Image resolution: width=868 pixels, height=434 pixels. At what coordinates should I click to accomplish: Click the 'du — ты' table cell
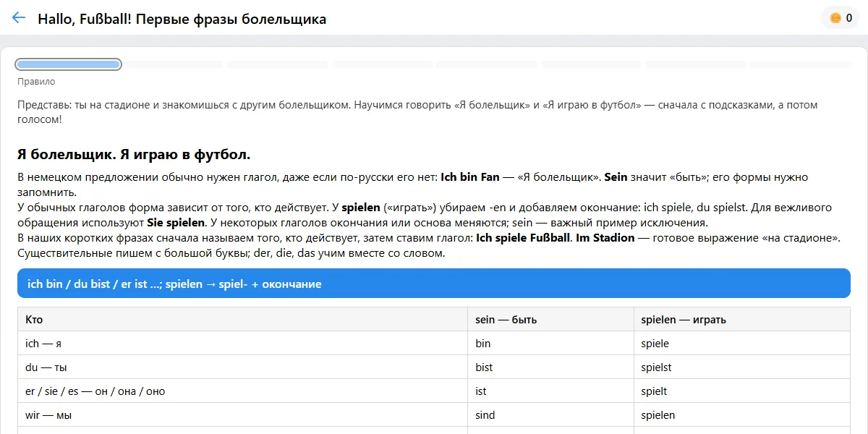242,367
